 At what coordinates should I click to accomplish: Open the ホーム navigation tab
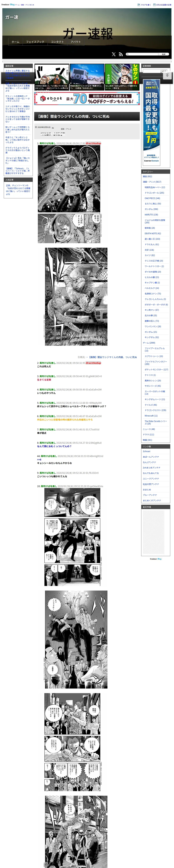(x=16, y=42)
